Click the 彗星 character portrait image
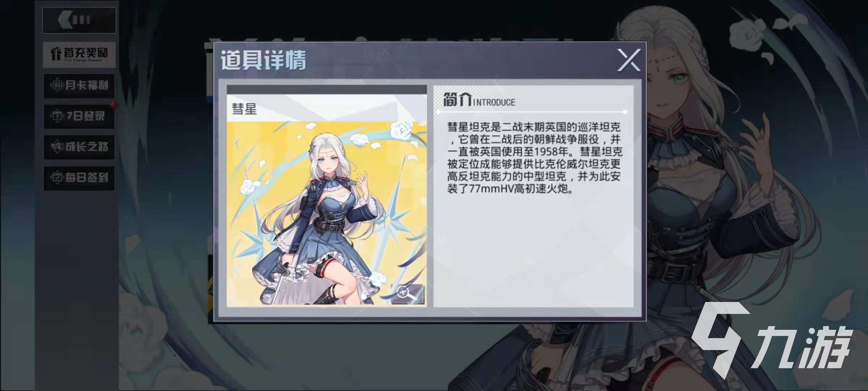This screenshot has height=391, width=868. point(327,213)
